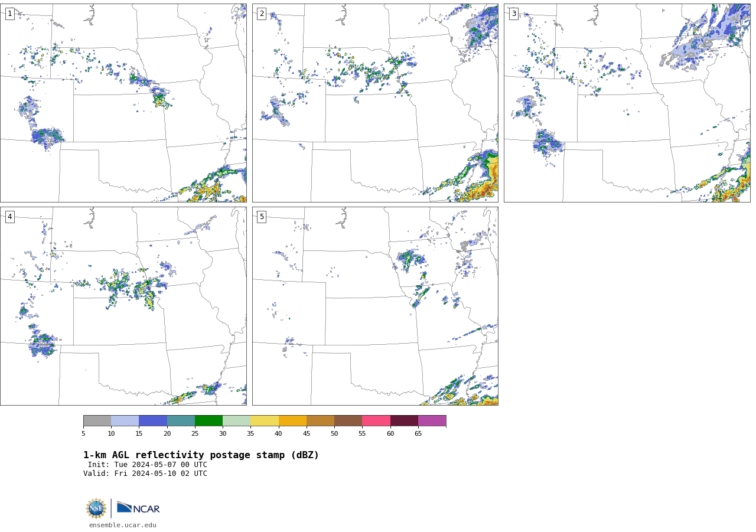Click the blue 15-20 dBZ swatch

point(153,420)
